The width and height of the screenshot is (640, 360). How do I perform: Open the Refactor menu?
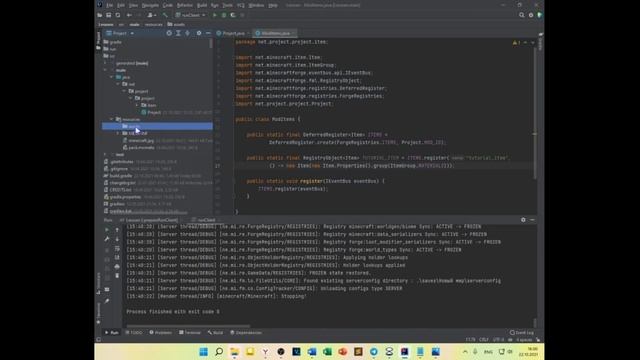184,5
